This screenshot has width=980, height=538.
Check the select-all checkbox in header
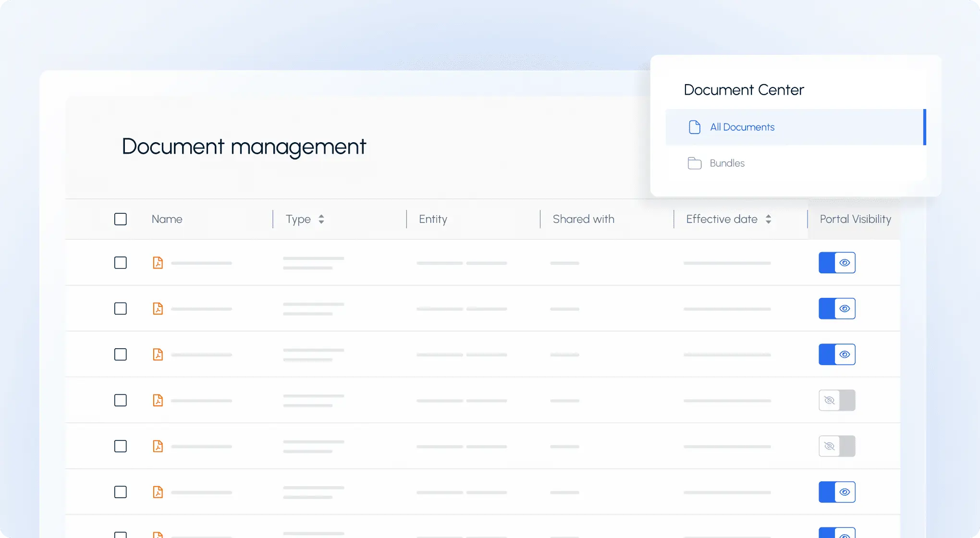pyautogui.click(x=121, y=219)
